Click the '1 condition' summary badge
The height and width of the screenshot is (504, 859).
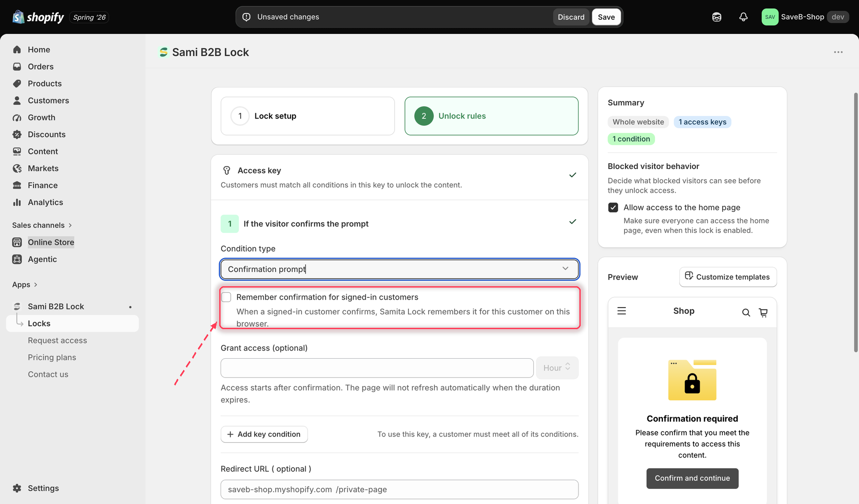pos(631,139)
